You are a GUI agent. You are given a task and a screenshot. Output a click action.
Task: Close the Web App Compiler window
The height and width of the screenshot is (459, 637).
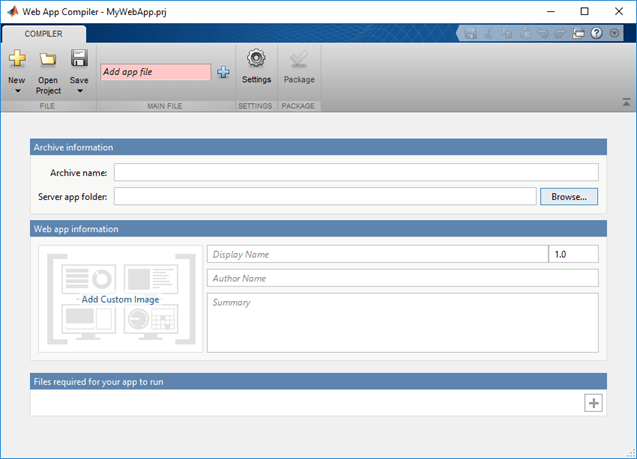click(618, 11)
